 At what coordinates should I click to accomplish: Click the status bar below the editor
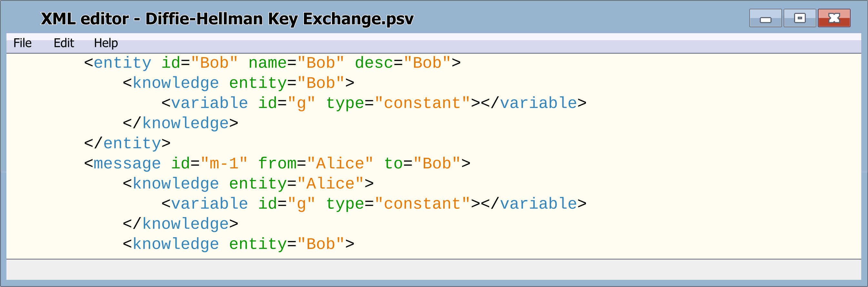point(434,270)
